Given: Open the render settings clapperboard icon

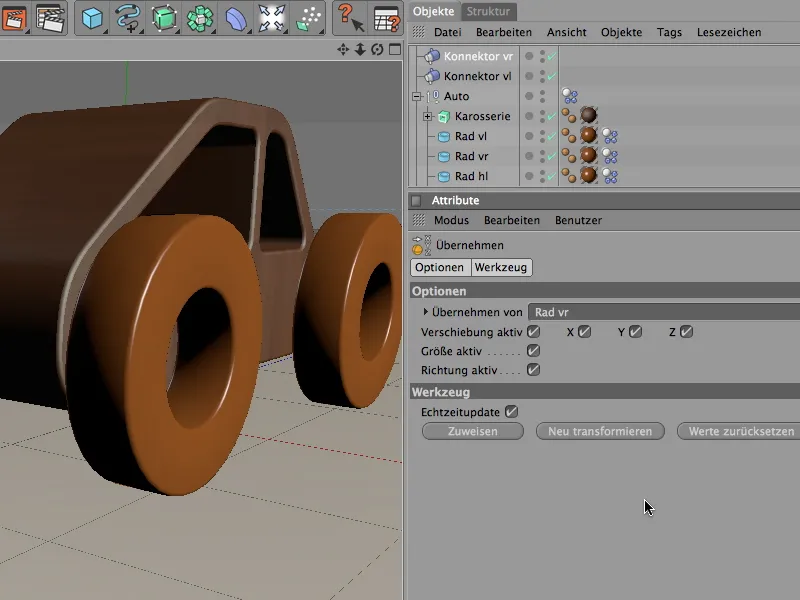Looking at the screenshot, I should [50, 17].
